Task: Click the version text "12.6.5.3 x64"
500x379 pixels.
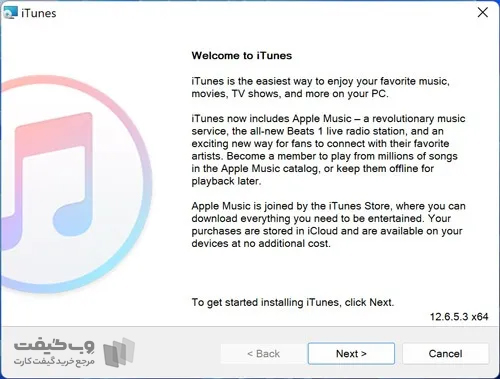Action: pos(459,317)
